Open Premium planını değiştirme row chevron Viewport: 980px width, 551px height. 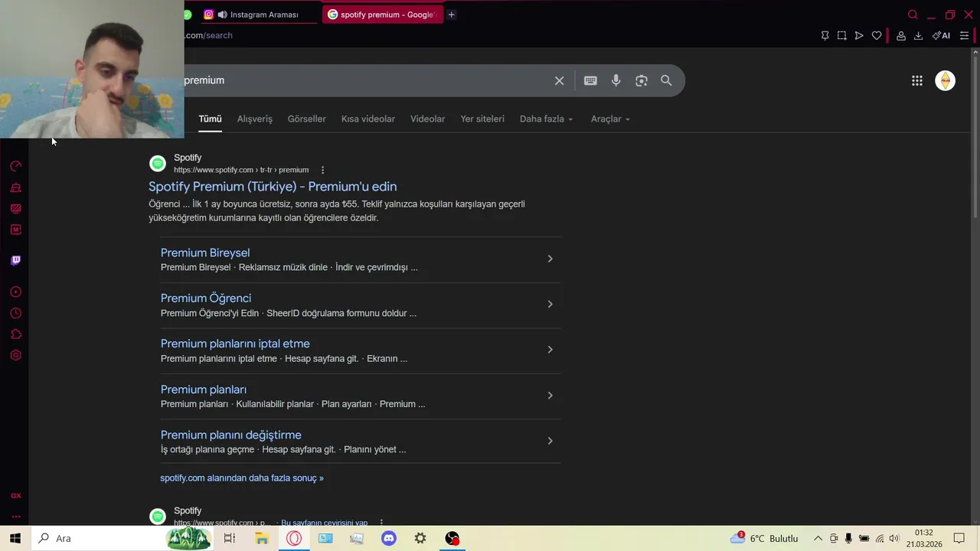click(550, 441)
